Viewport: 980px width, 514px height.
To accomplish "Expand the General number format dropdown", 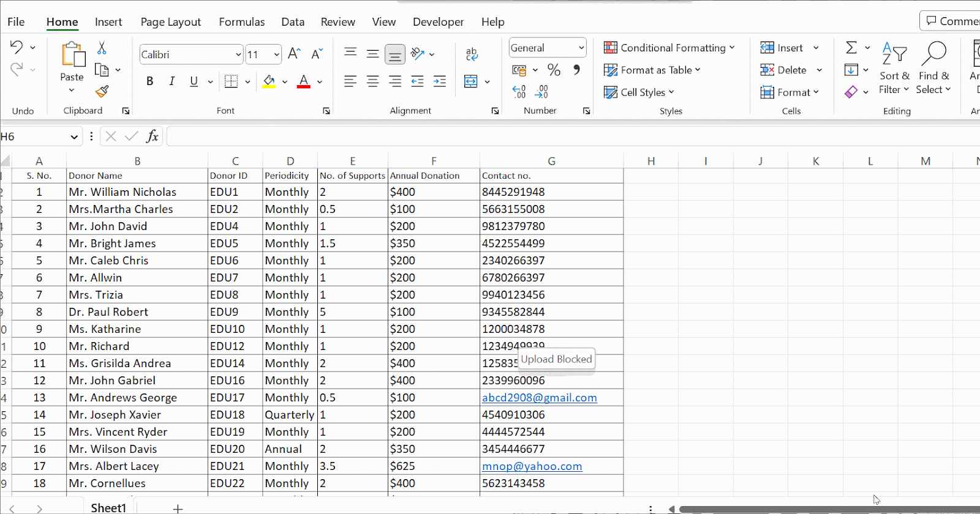I will coord(581,48).
